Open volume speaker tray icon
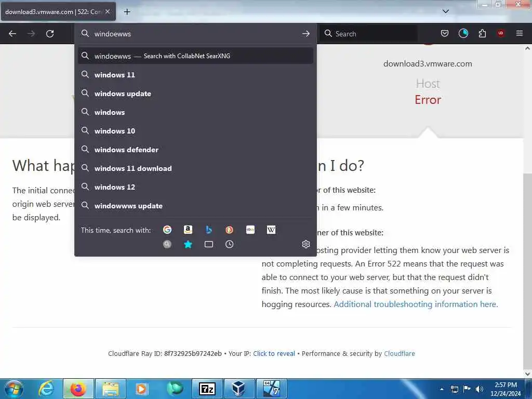Viewport: 532px width, 399px height. 479,389
